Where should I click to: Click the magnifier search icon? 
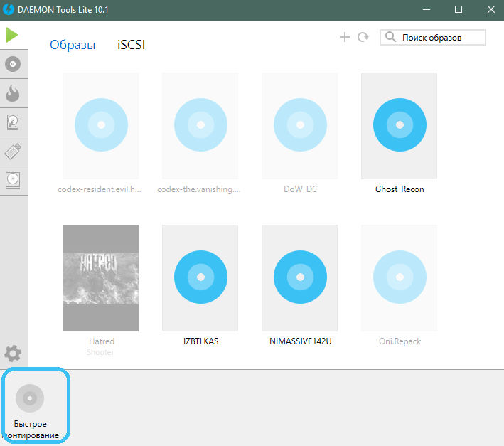[390, 37]
